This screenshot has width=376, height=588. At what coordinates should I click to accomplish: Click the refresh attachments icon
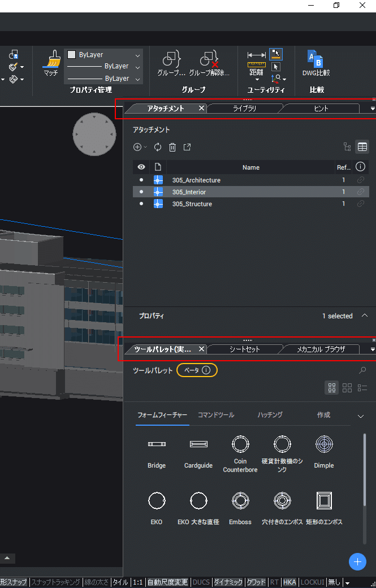[157, 147]
